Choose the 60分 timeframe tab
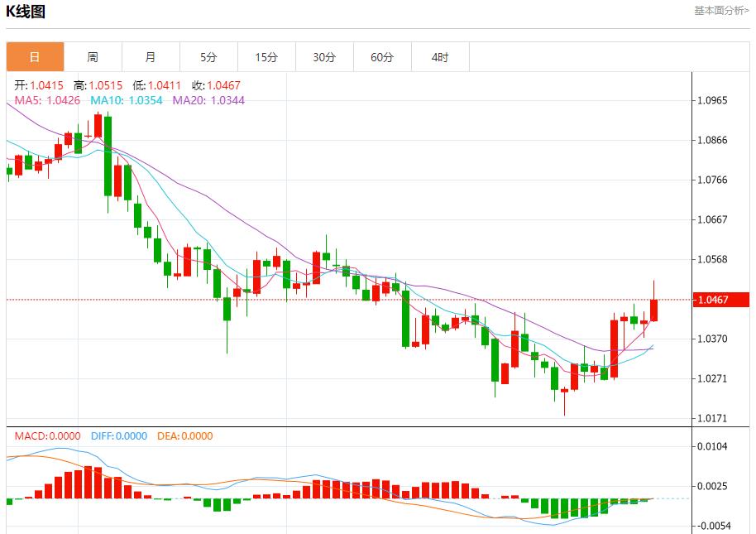The image size is (756, 534). tap(382, 57)
